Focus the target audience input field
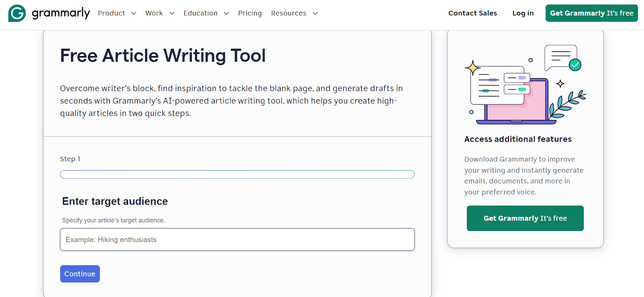 point(237,239)
